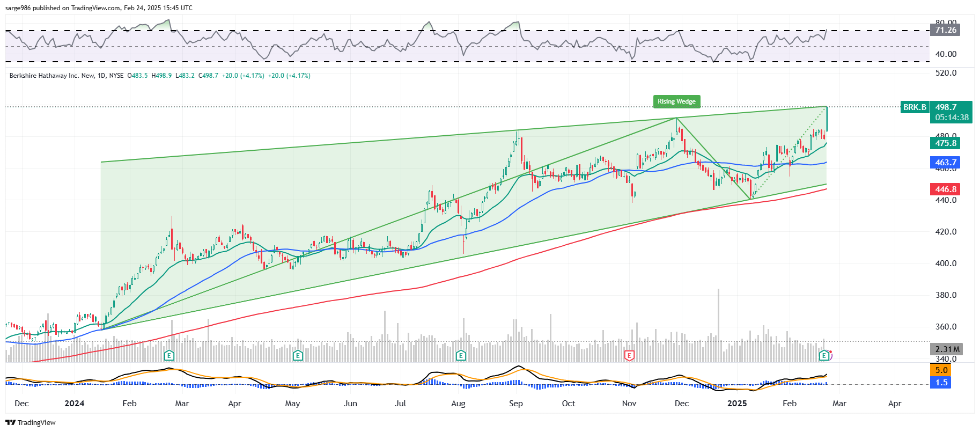Click the Sep label on the time axis
The width and height of the screenshot is (980, 432).
tap(515, 404)
